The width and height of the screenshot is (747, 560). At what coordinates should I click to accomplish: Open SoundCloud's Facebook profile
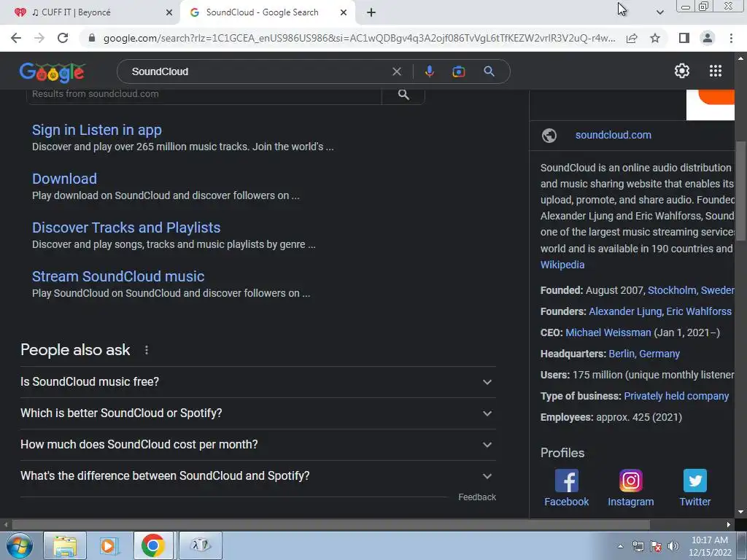click(x=566, y=488)
